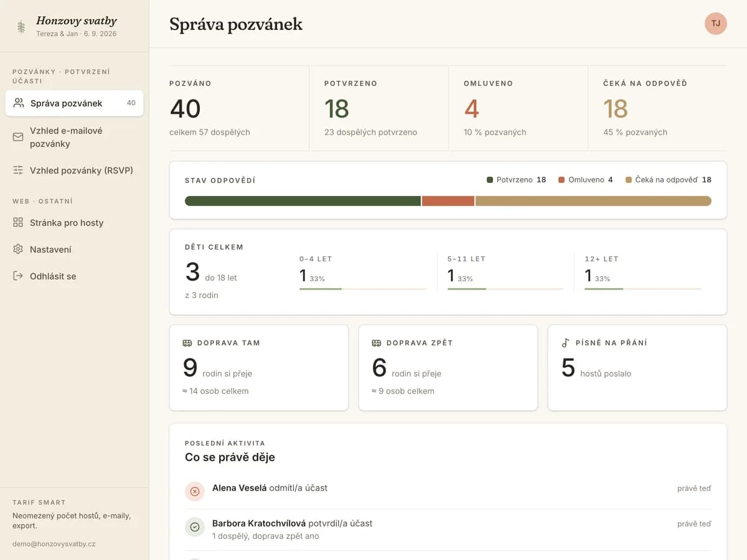Click the Co se právě děje heading
The width and height of the screenshot is (747, 560).
[230, 457]
